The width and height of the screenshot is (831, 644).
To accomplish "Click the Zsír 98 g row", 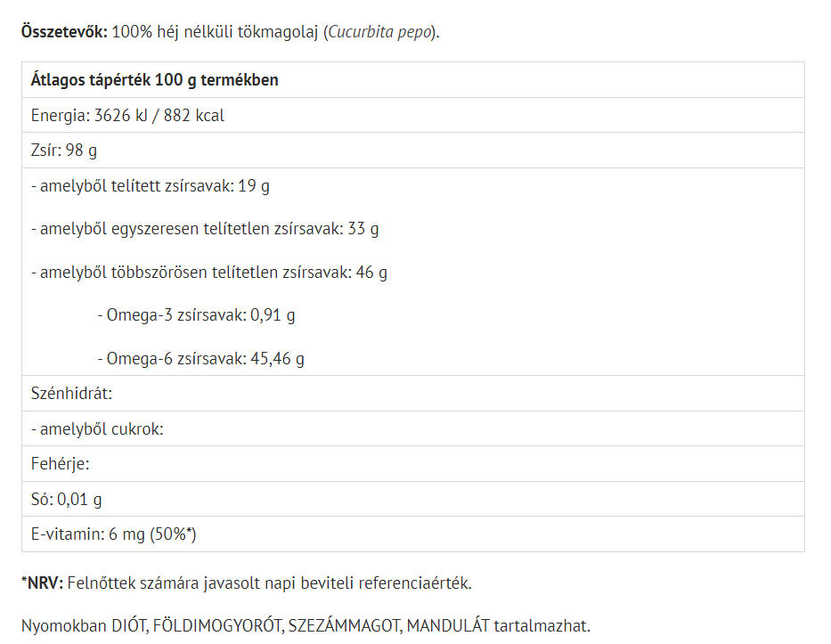I will 63,151.
